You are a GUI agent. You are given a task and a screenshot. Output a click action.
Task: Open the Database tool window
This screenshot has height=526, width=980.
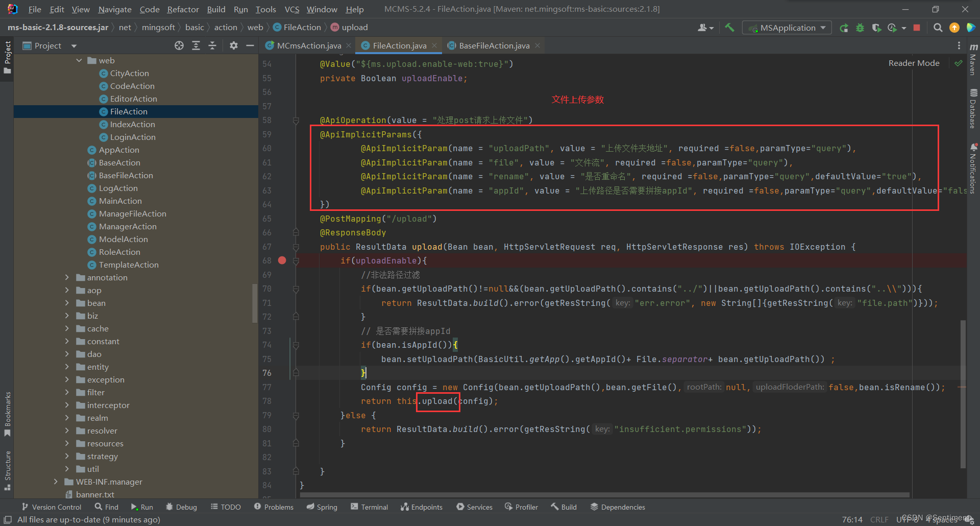(x=973, y=109)
